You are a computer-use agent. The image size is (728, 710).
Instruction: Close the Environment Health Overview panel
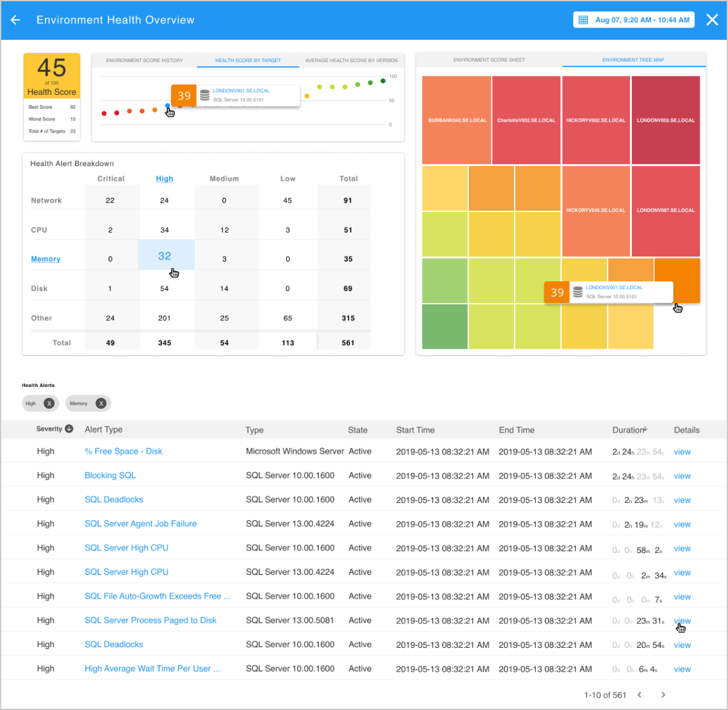[712, 20]
